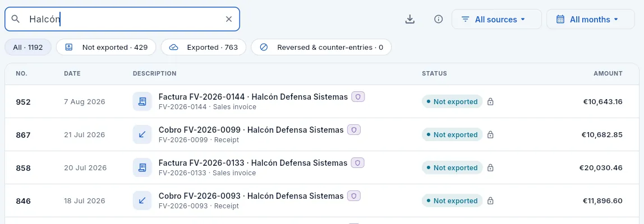Click the download export icon
Image resolution: width=644 pixels, height=224 pixels.
[410, 19]
